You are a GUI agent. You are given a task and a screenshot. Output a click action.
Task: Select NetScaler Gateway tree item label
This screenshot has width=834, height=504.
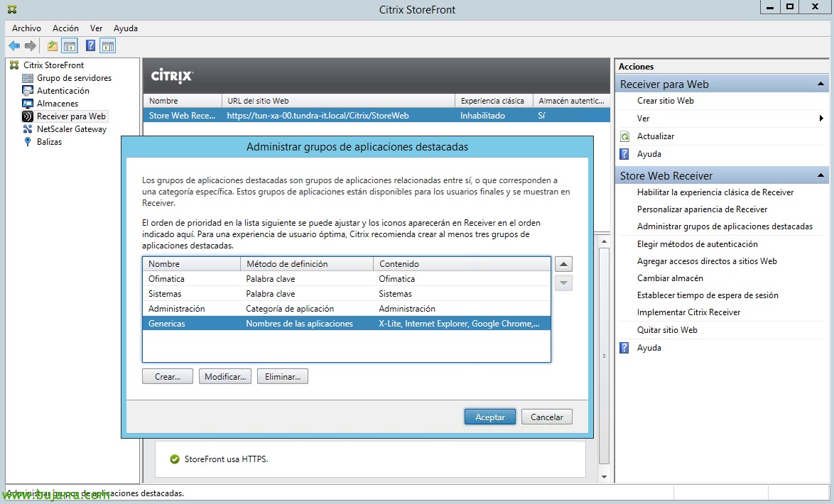pyautogui.click(x=72, y=129)
